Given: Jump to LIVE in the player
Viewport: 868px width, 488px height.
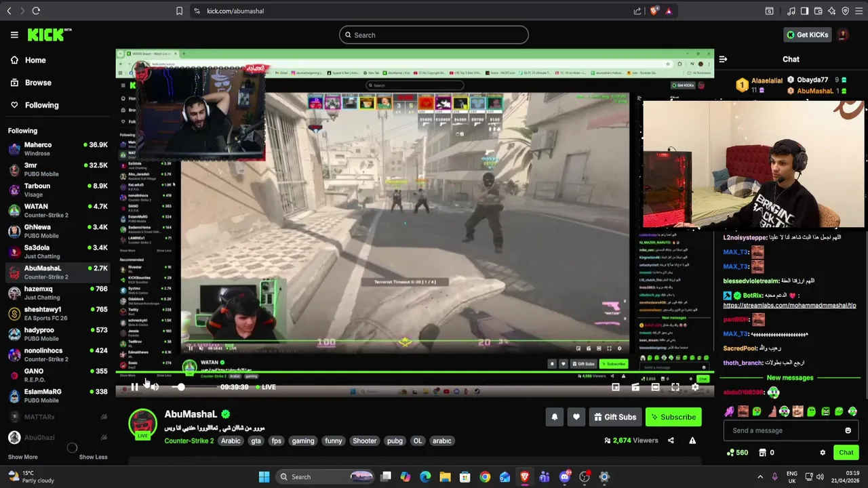Looking at the screenshot, I should tap(265, 387).
